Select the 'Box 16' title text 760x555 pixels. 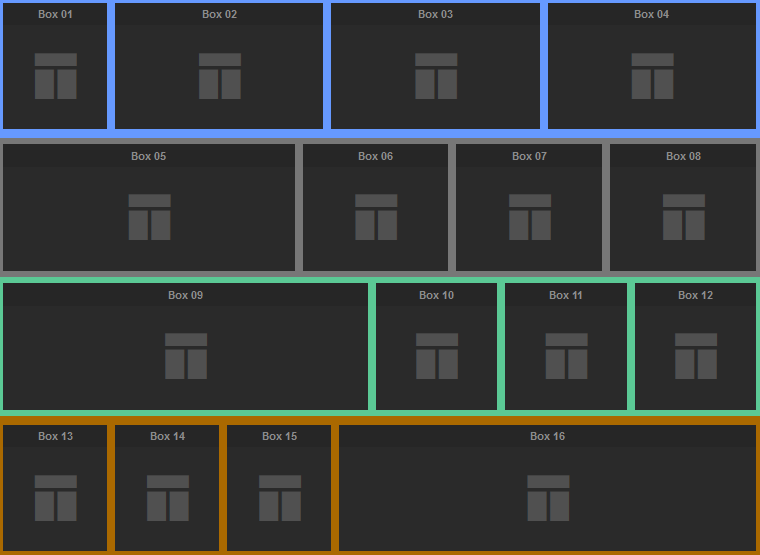coord(548,436)
